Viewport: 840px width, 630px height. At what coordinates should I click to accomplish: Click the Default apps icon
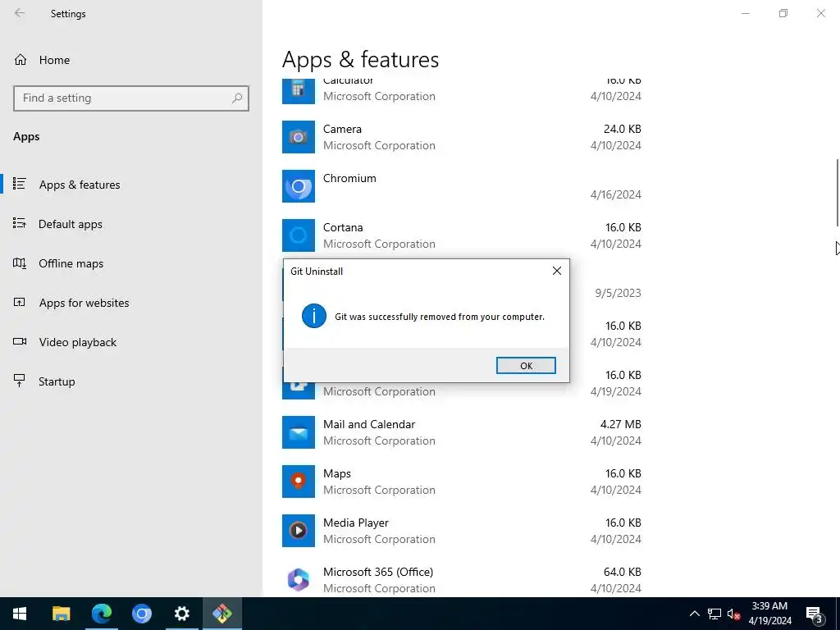[x=20, y=223]
